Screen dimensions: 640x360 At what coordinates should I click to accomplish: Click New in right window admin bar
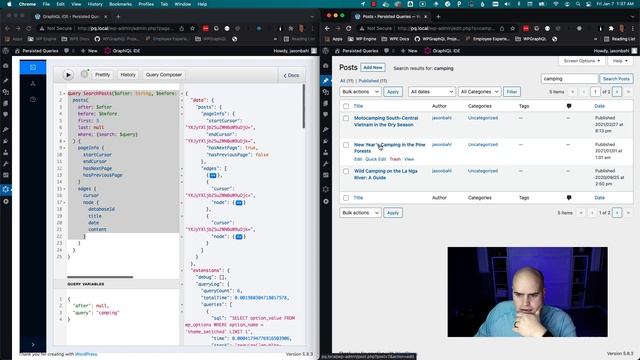point(409,51)
